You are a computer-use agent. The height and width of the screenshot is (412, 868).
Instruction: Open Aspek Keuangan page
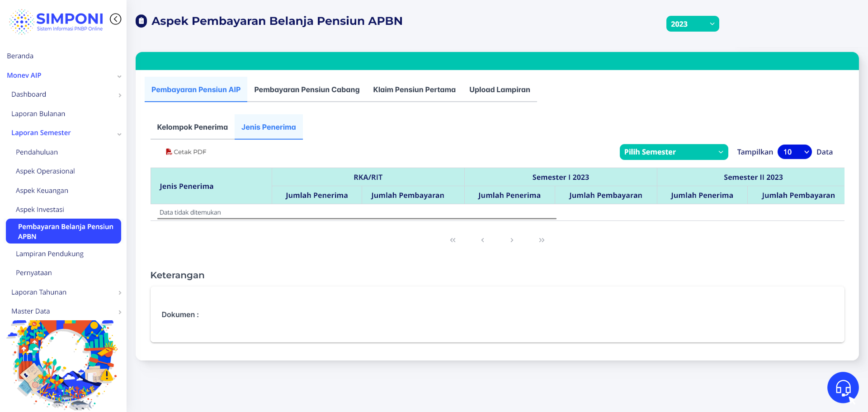[42, 191]
